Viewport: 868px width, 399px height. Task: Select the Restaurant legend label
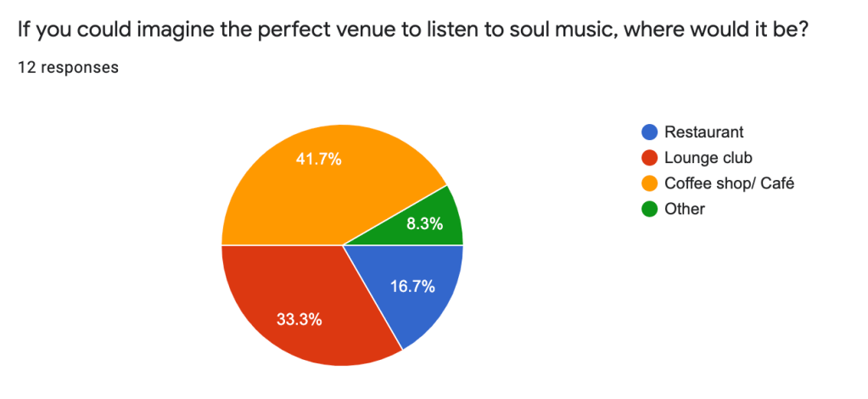click(x=703, y=132)
